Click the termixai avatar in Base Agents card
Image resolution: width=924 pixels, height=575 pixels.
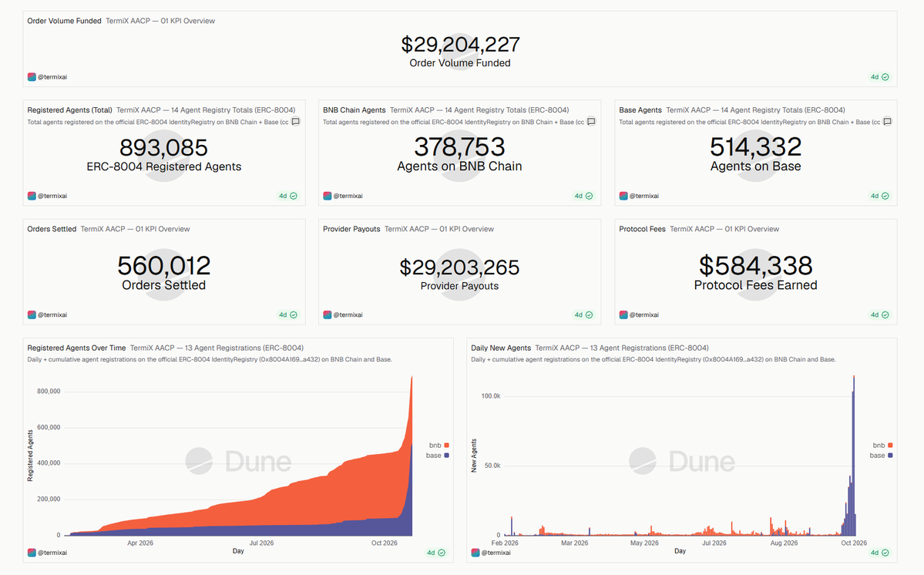(623, 197)
